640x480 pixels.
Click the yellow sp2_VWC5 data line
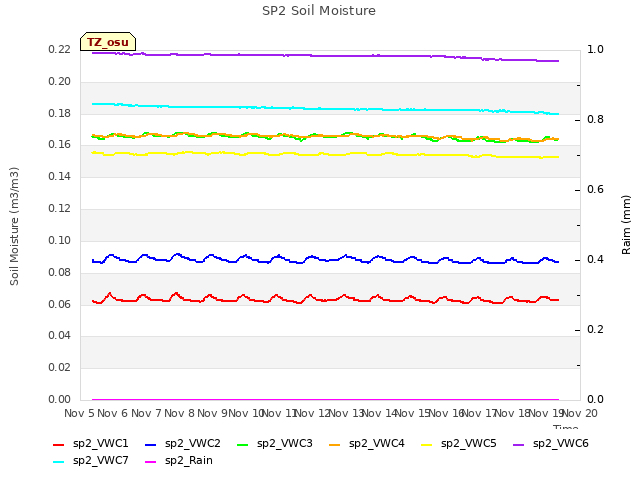[325, 154]
